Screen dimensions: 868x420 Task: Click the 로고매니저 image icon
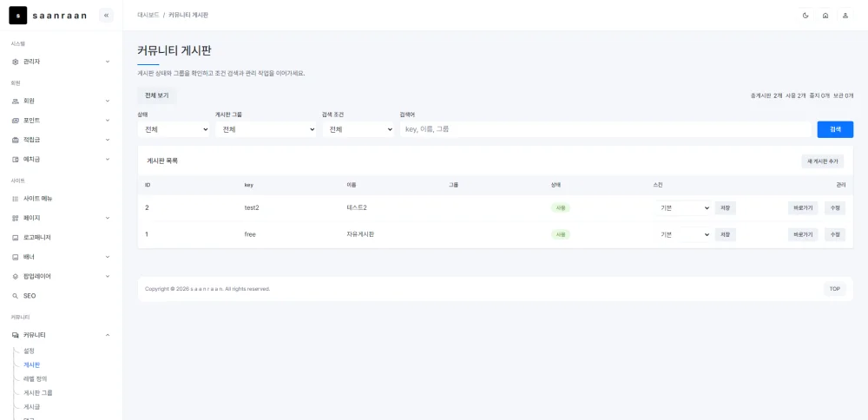coord(16,238)
